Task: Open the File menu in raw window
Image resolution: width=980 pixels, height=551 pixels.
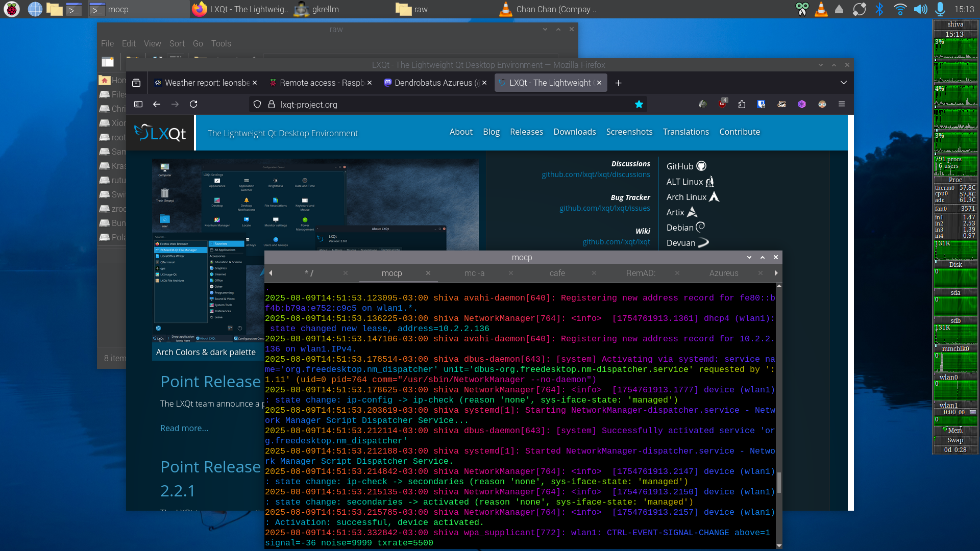Action: click(107, 43)
